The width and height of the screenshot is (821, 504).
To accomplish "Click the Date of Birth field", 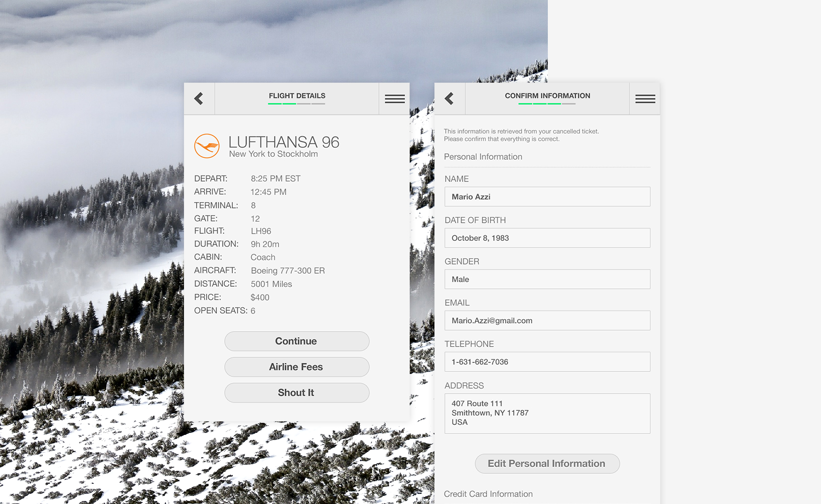I will 547,238.
